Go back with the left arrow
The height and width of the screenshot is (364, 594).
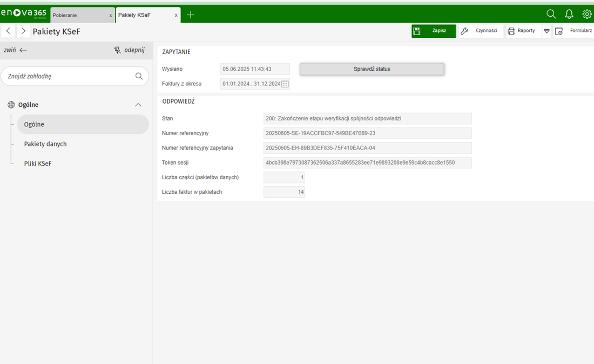[8, 31]
